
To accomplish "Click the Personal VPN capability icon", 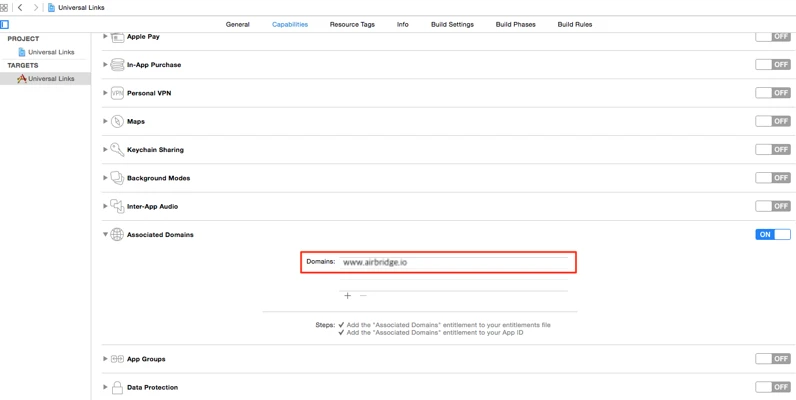I will 117,93.
